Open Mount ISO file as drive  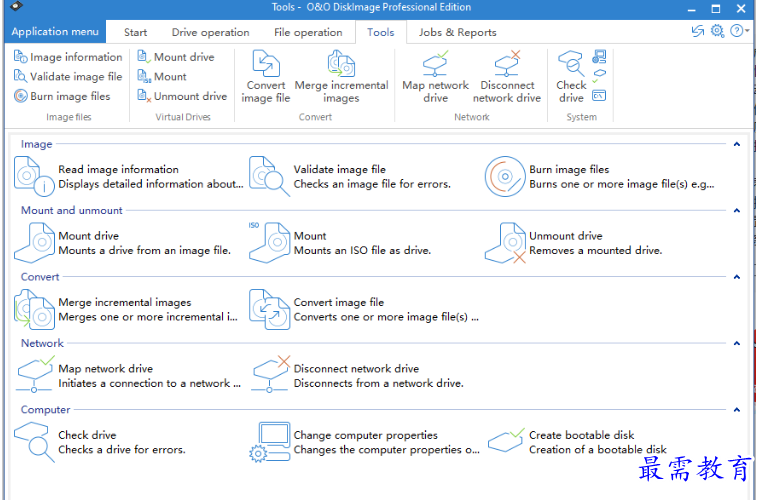tap(340, 243)
